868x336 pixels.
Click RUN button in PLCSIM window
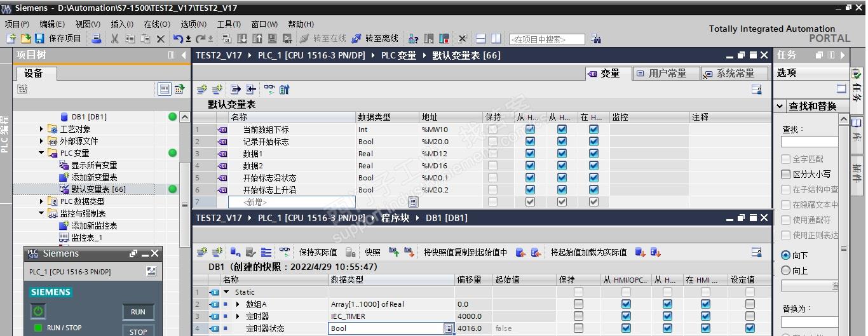coord(138,312)
